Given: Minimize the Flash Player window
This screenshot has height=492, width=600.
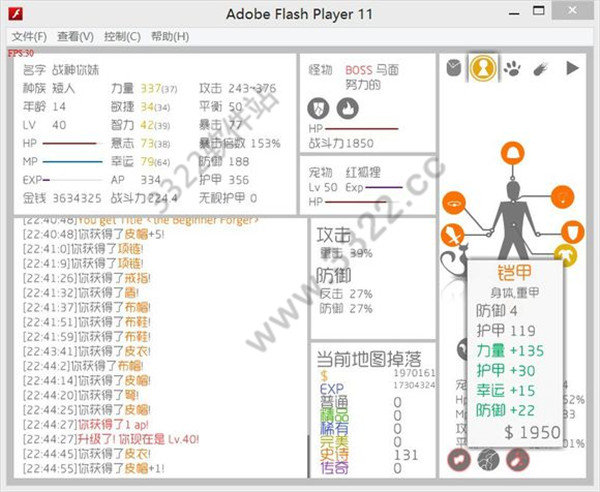Looking at the screenshot, I should pyautogui.click(x=514, y=13).
